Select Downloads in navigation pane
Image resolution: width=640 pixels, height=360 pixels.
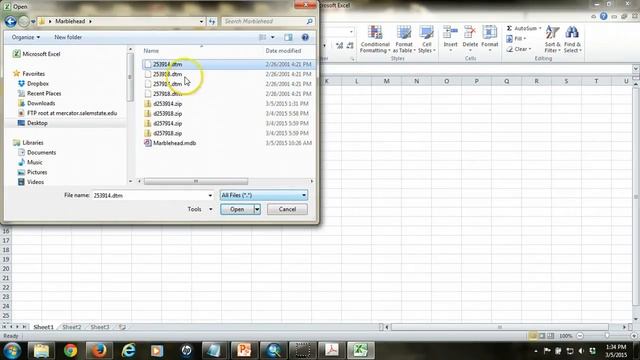coord(41,103)
